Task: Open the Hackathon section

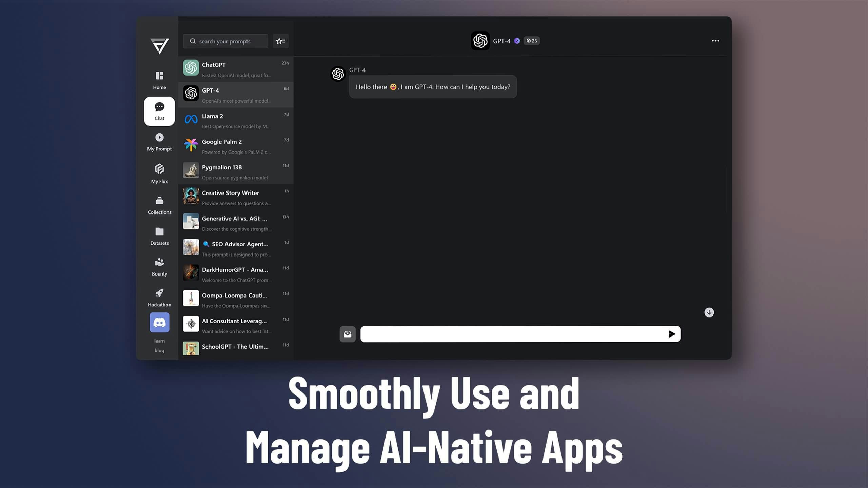Action: [159, 298]
